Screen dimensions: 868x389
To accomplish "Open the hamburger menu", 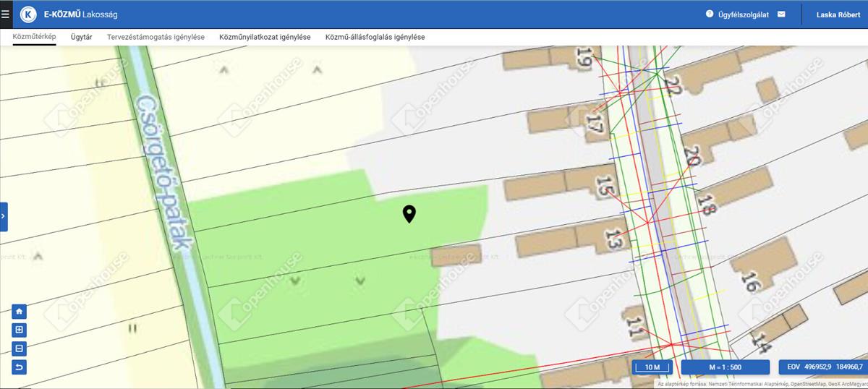I will [x=6, y=14].
